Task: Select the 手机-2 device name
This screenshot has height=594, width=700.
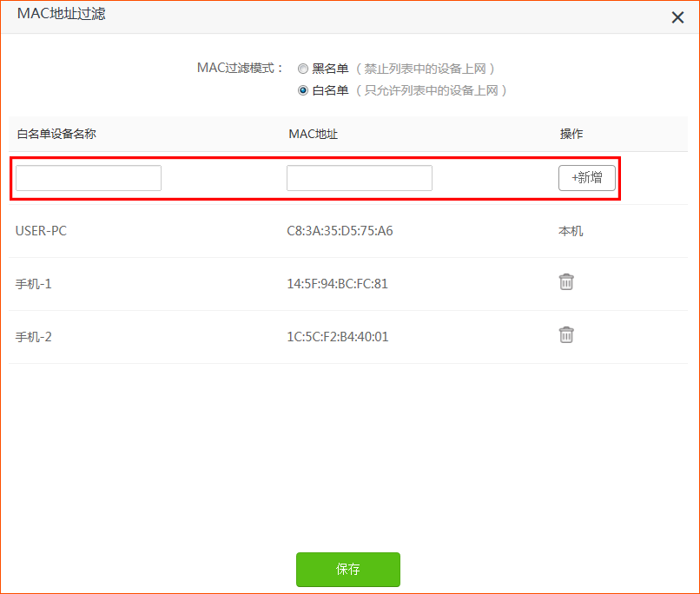Action: point(33,335)
